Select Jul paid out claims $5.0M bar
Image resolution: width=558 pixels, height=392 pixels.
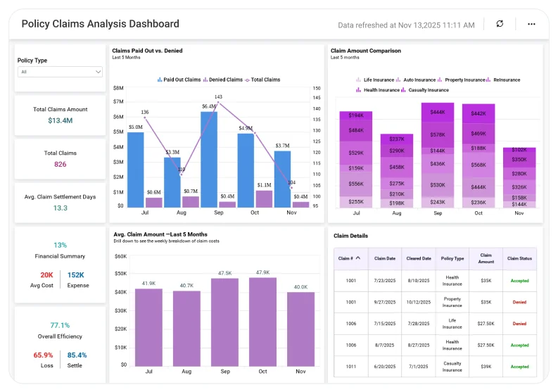click(x=136, y=170)
